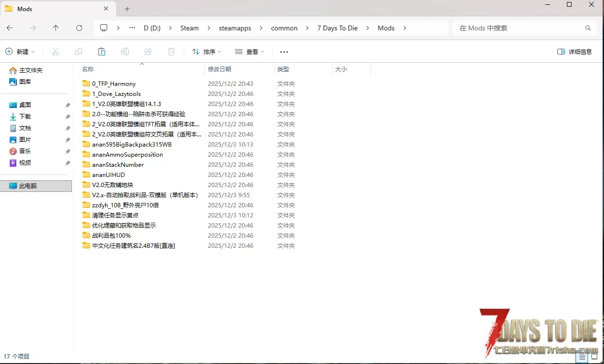Screen dimensions: 604x364
Task: Click the Copy icon in toolbar
Action: (79, 52)
